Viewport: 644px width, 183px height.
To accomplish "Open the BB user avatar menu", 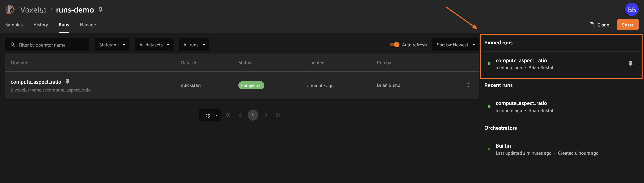I will click(x=632, y=10).
